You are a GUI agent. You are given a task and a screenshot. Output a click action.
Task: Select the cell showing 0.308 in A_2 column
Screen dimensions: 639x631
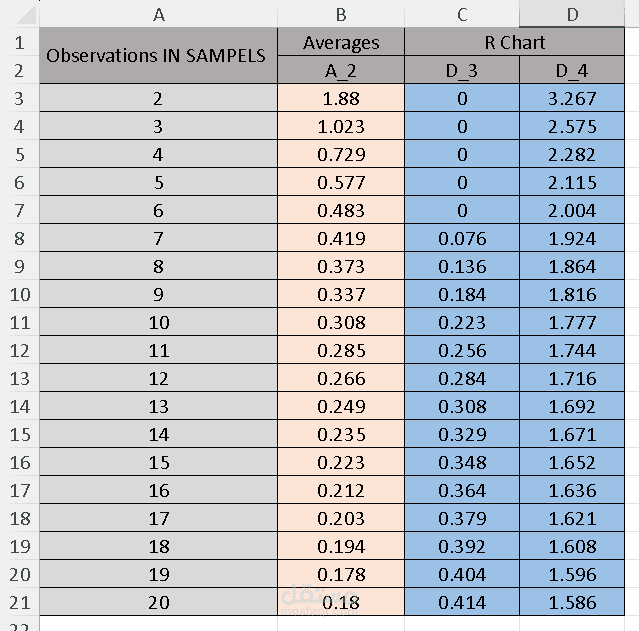point(341,322)
